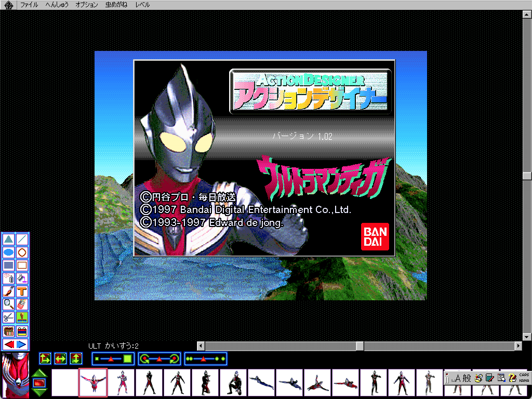Click the horizontal scrollbar thumb
The image size is (532, 399).
click(360, 345)
